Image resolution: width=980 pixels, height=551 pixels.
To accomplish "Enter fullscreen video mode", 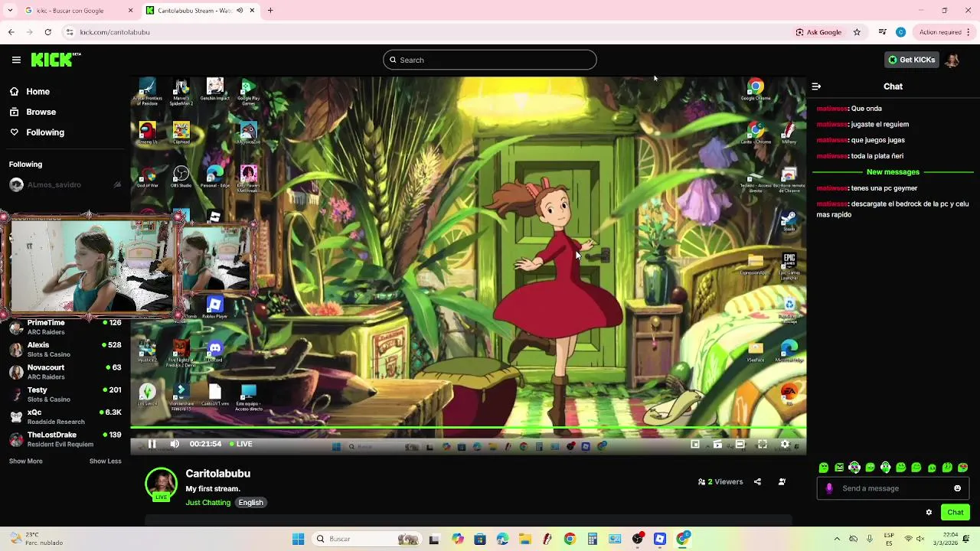I will 763,444.
